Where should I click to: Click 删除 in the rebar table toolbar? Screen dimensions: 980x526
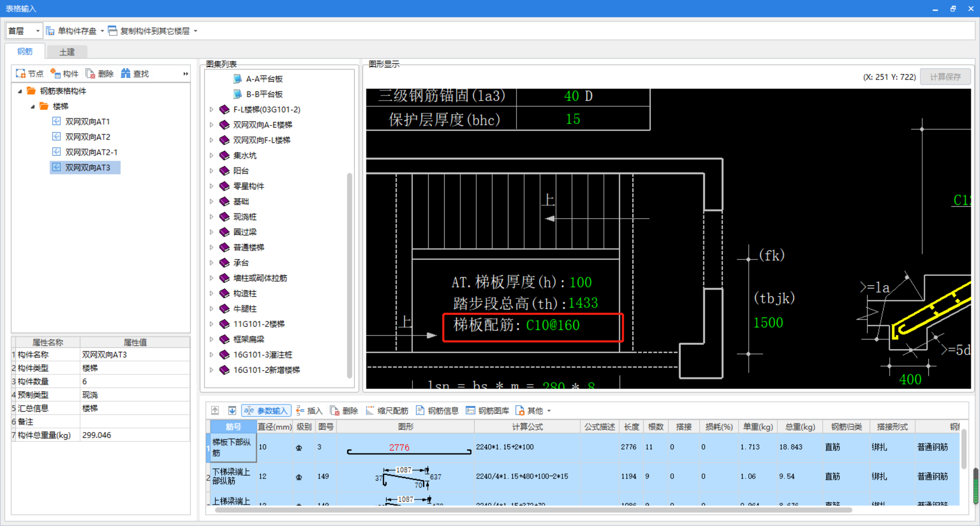click(344, 411)
